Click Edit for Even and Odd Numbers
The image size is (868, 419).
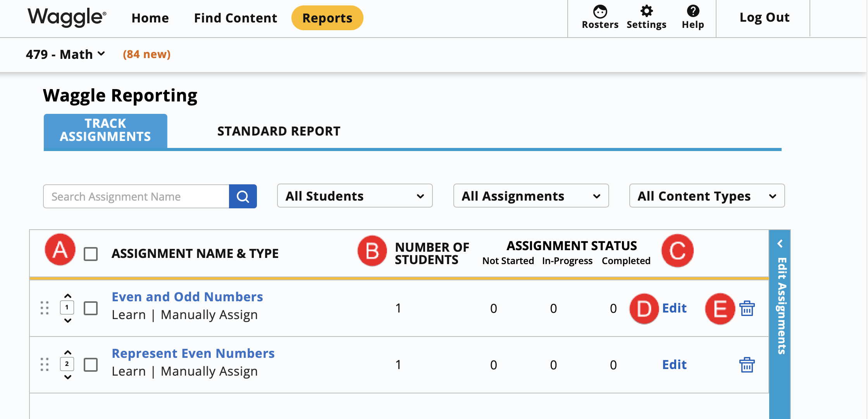674,308
